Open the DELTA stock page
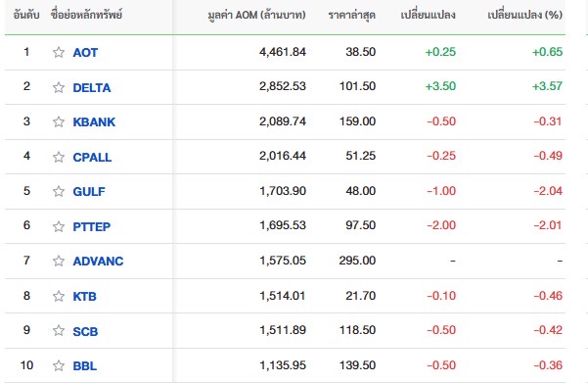Image resolution: width=588 pixels, height=383 pixels. pos(92,87)
